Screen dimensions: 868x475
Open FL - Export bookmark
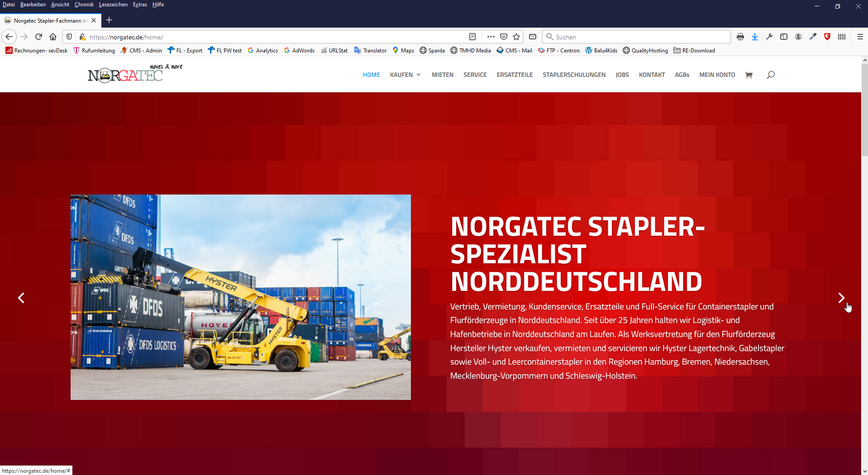pyautogui.click(x=185, y=50)
